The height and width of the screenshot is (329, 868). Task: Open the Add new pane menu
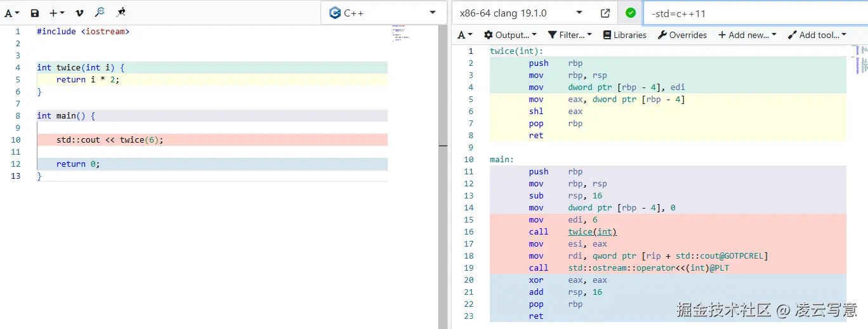[x=747, y=35]
